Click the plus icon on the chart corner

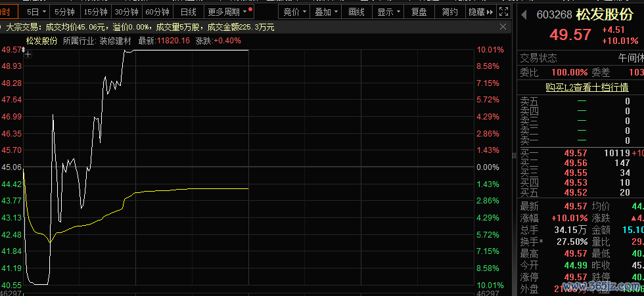coord(28,54)
